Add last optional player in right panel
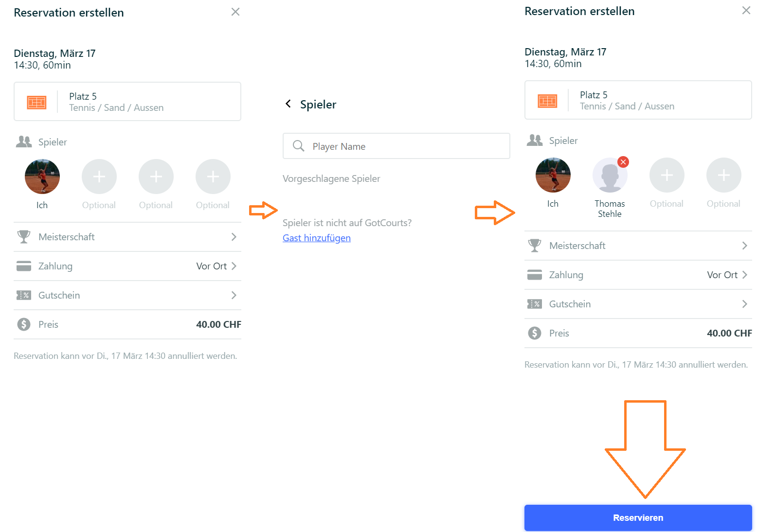Image resolution: width=757 pixels, height=532 pixels. tap(724, 175)
